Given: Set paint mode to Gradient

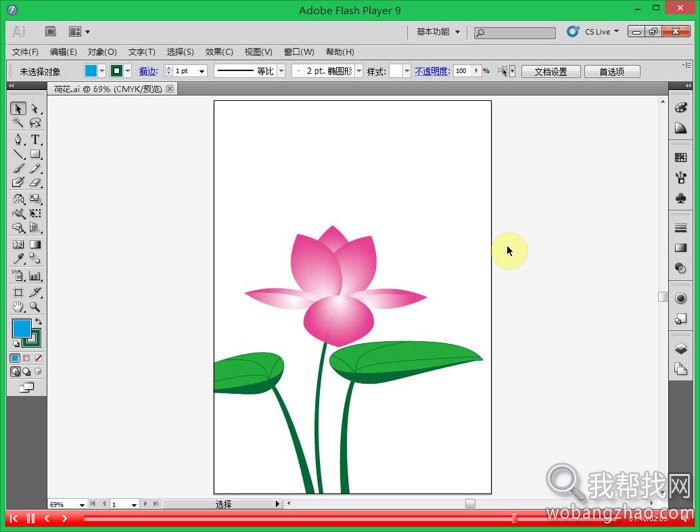Looking at the screenshot, I should point(27,358).
